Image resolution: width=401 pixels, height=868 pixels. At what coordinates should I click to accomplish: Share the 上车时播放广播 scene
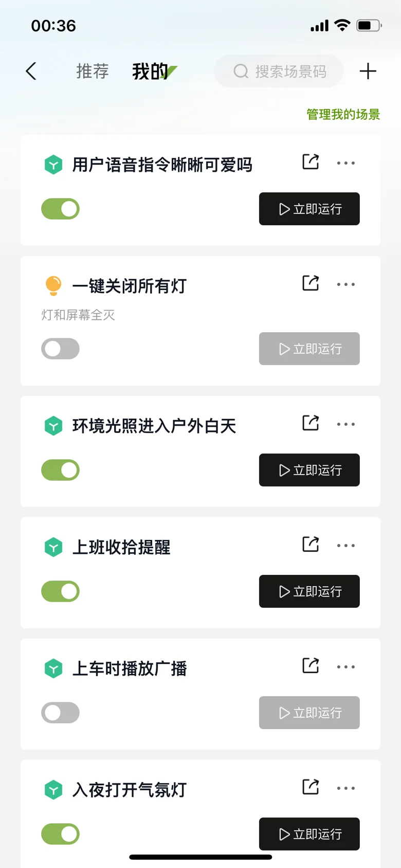click(x=311, y=666)
